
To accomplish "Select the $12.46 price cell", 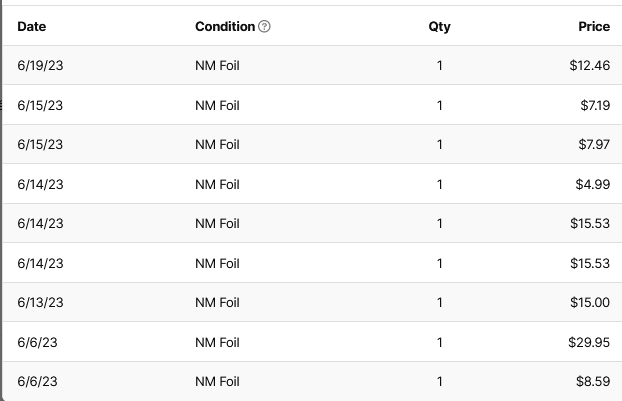I will click(589, 66).
